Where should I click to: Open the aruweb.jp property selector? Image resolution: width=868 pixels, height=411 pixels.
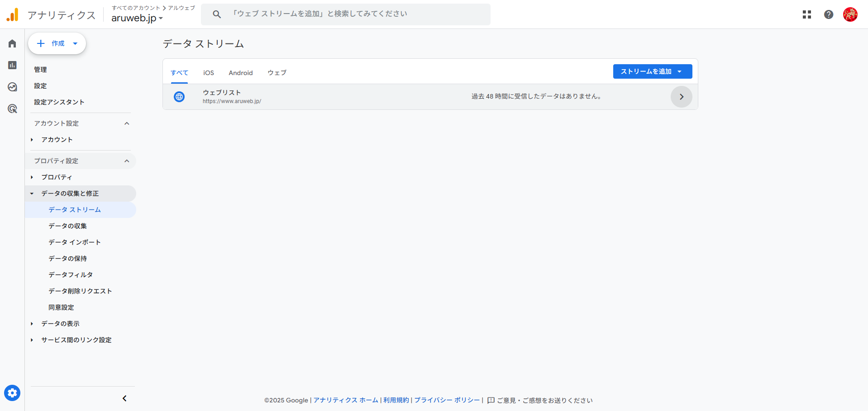[x=137, y=18]
